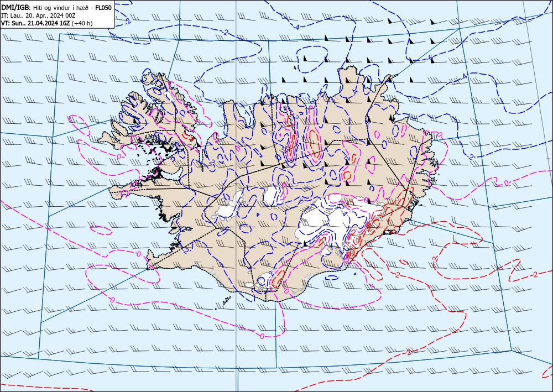Click the "VT: Sun.. 21.04.2024 16Z" valid time text

click(35, 23)
